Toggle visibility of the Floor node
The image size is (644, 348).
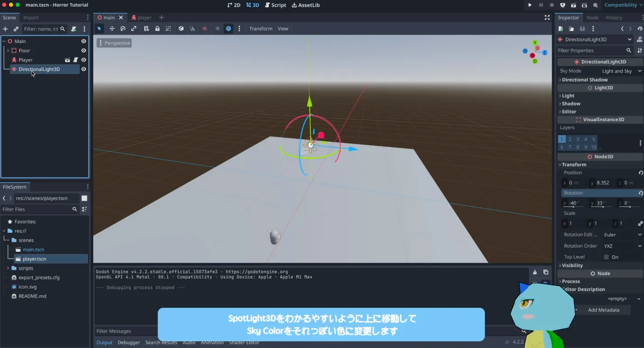[83, 50]
